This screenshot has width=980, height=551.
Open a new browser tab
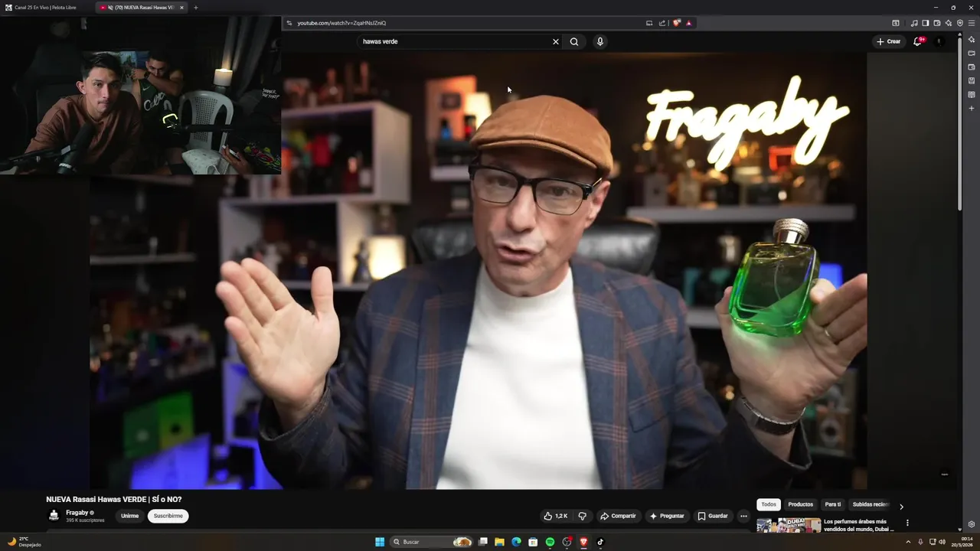(196, 8)
